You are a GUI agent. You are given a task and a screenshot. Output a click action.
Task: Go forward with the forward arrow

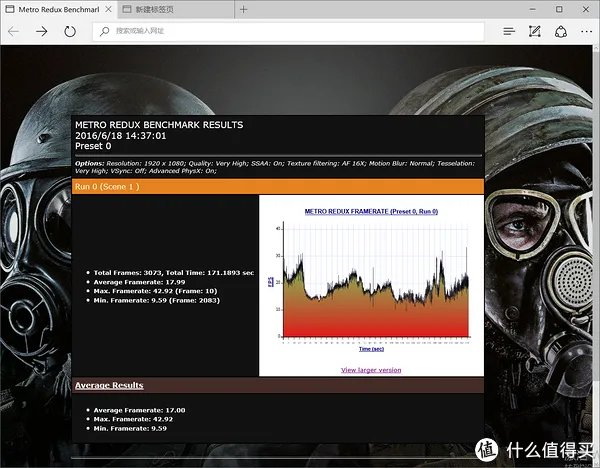(x=41, y=31)
